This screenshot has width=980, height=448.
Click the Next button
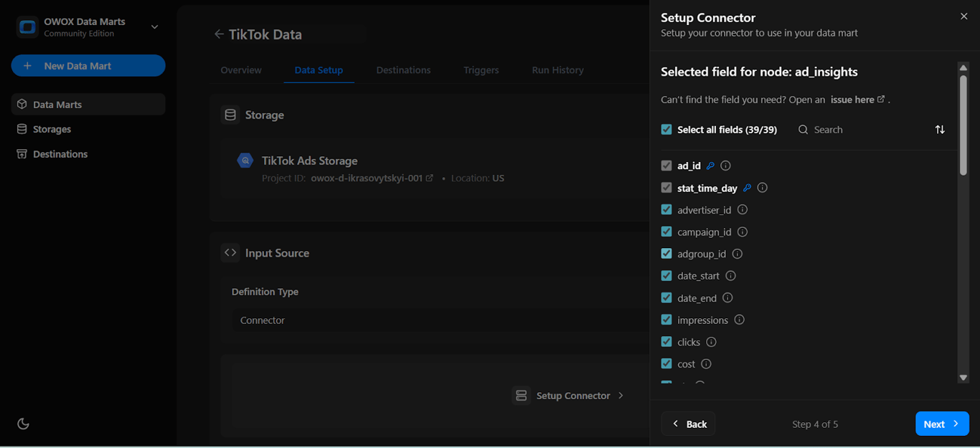(942, 424)
